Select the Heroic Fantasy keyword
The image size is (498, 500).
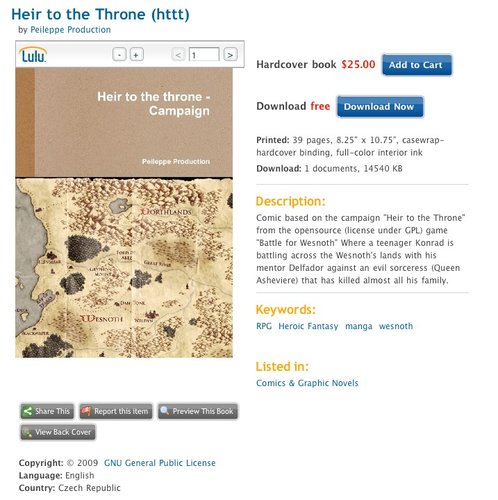tap(308, 326)
